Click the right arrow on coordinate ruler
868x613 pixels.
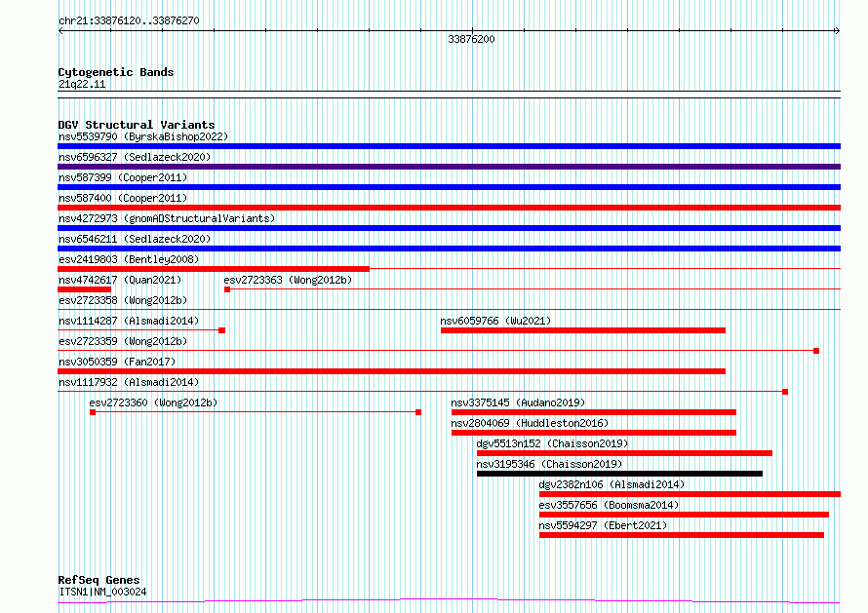tap(838, 31)
